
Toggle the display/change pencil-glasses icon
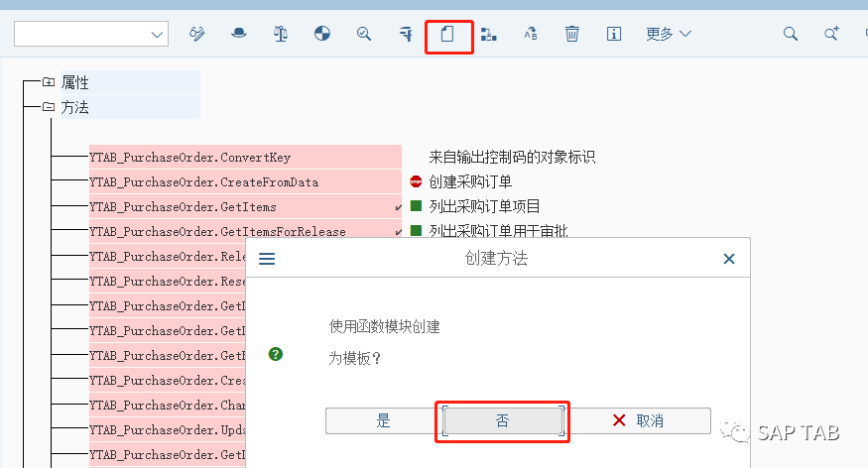(x=197, y=35)
